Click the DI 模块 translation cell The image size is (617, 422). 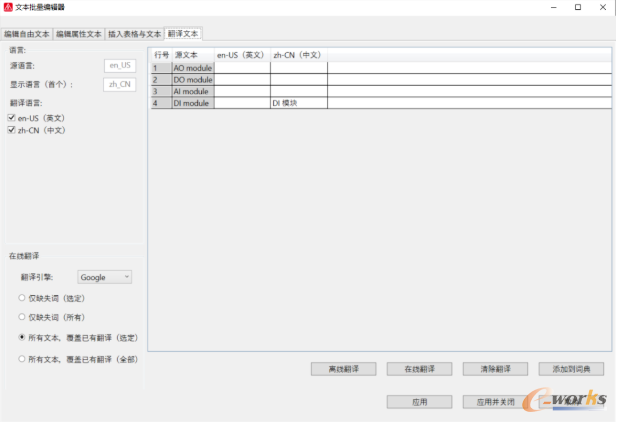point(299,103)
